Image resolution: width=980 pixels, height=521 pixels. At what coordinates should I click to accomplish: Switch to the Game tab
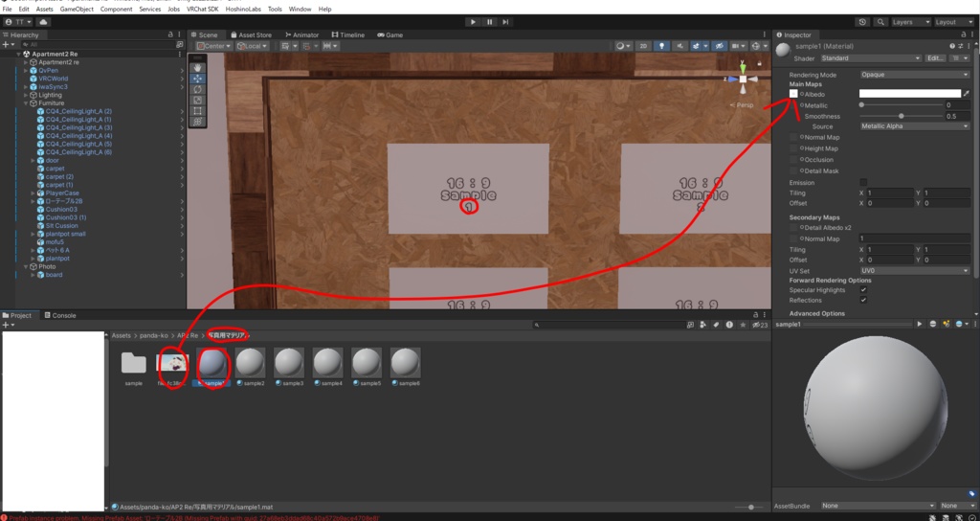(390, 35)
